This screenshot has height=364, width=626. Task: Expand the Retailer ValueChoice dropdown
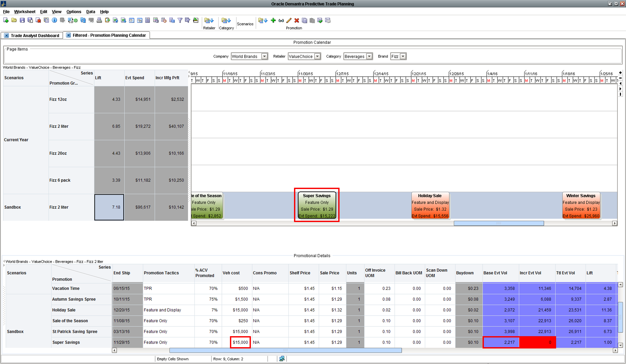click(x=317, y=56)
